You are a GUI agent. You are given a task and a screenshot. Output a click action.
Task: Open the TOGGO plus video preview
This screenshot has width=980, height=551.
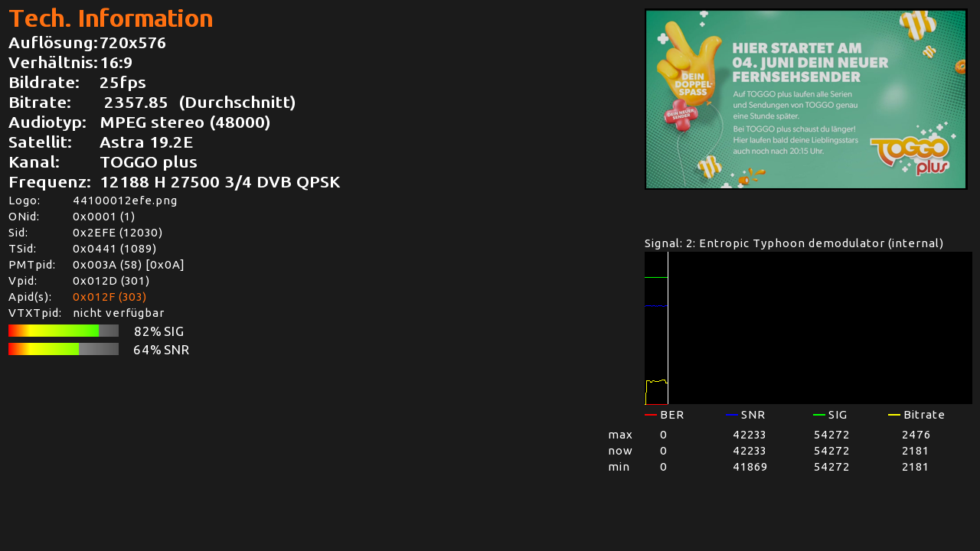pyautogui.click(x=805, y=99)
